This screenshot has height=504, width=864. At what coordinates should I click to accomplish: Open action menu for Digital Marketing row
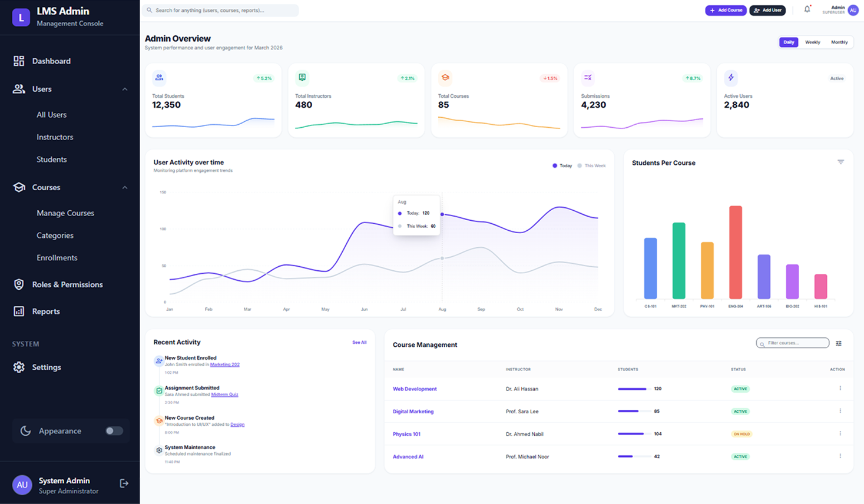point(840,411)
